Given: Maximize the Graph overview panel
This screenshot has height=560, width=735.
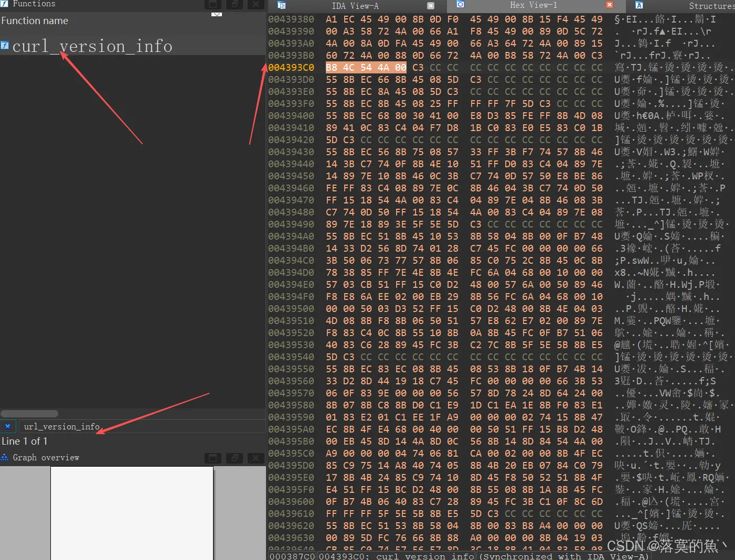Looking at the screenshot, I should pyautogui.click(x=212, y=458).
